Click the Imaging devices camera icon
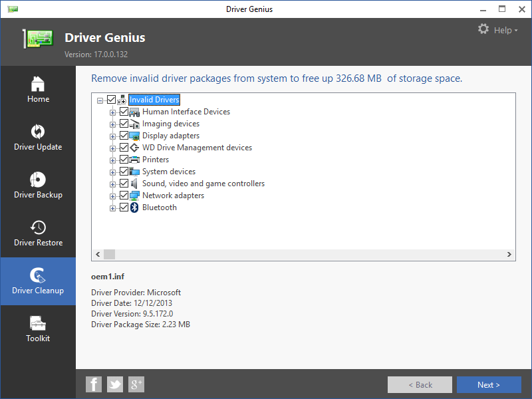This screenshot has height=399, width=532. coord(134,124)
